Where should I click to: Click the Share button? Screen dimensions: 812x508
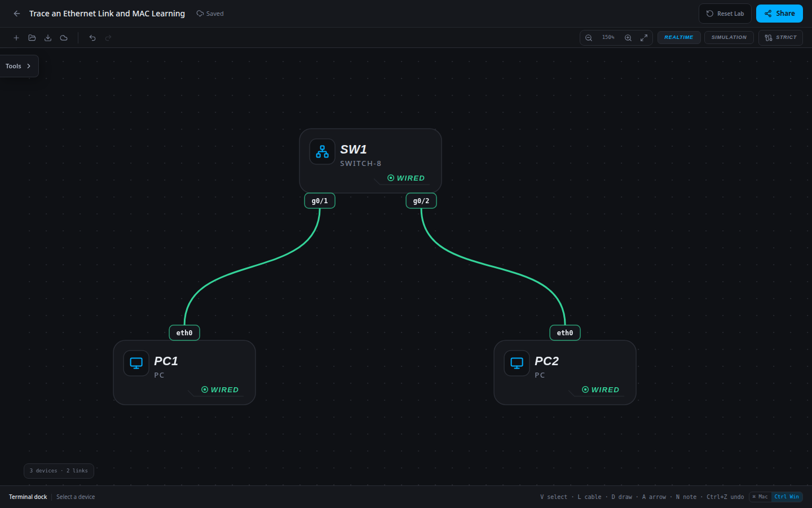tap(779, 14)
